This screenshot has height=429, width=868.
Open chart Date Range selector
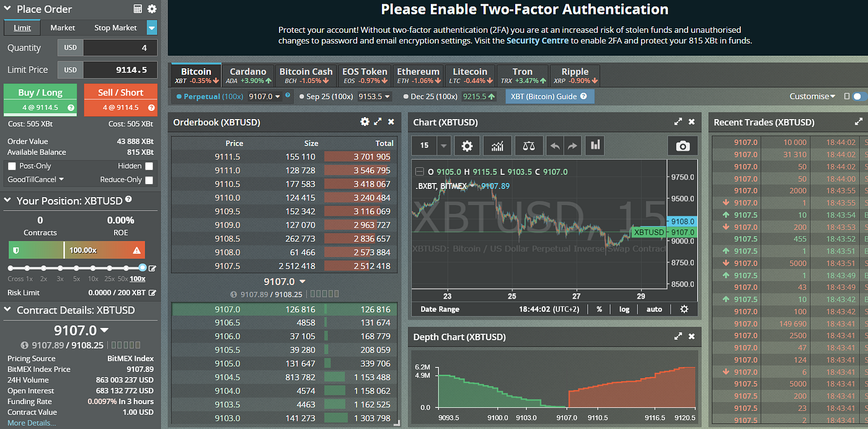point(440,309)
